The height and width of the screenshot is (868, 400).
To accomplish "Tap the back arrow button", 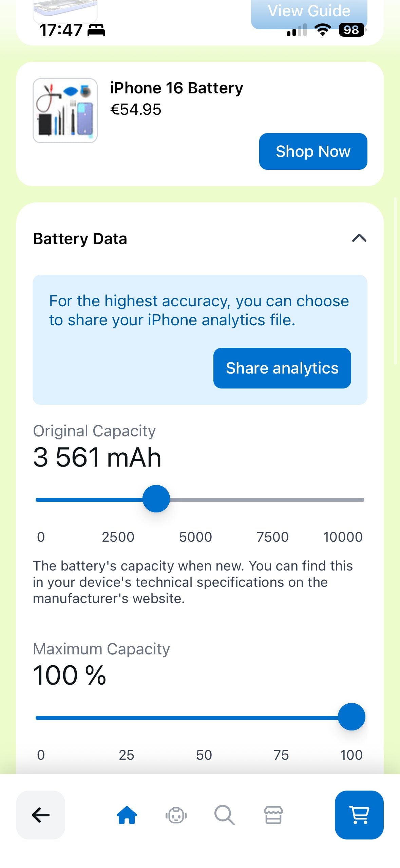I will pos(41,815).
